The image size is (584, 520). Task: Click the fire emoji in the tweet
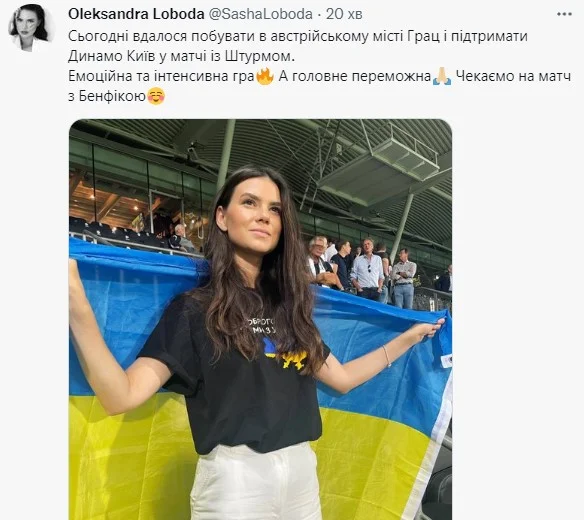(265, 76)
